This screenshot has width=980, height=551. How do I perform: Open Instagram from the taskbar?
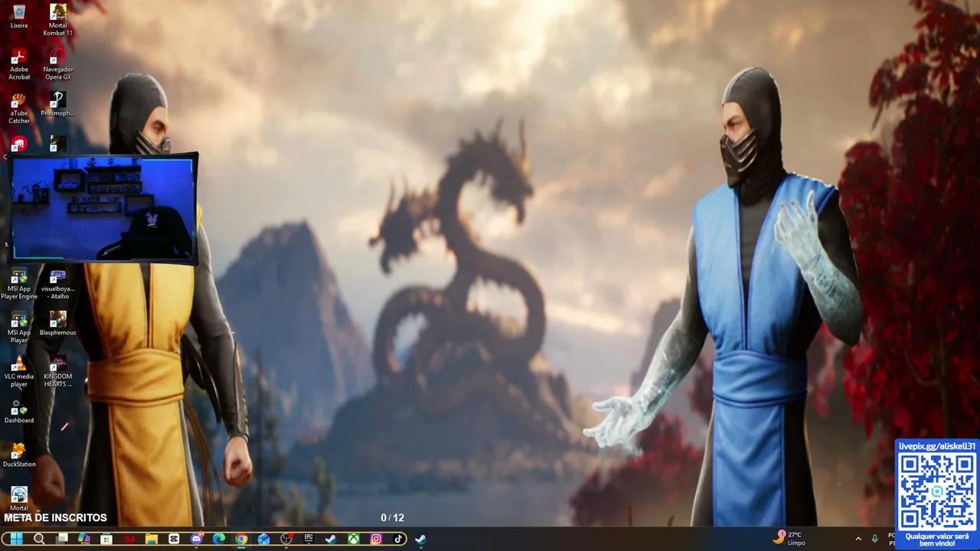[x=376, y=539]
